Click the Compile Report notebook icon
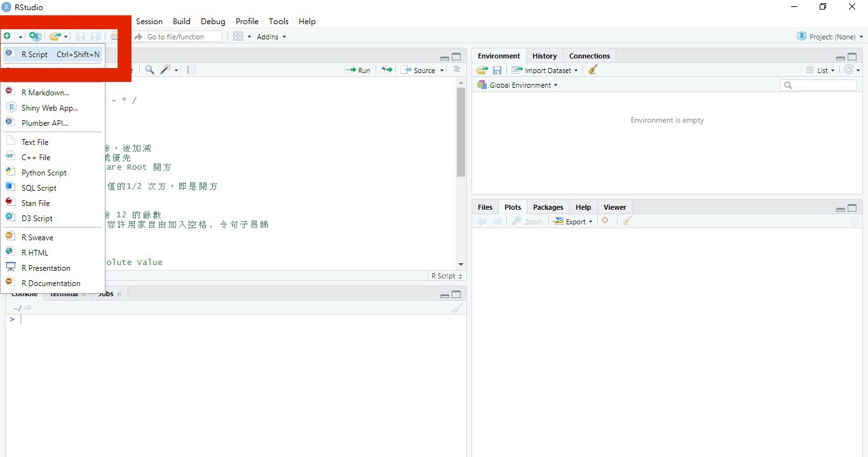This screenshot has width=868, height=457. tap(191, 70)
